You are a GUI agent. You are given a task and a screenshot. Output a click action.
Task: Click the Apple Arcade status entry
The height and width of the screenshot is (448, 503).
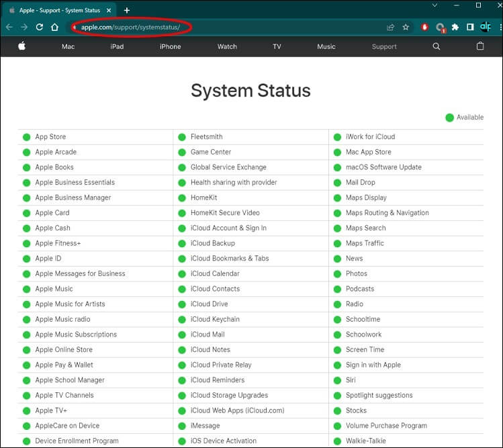(x=56, y=152)
